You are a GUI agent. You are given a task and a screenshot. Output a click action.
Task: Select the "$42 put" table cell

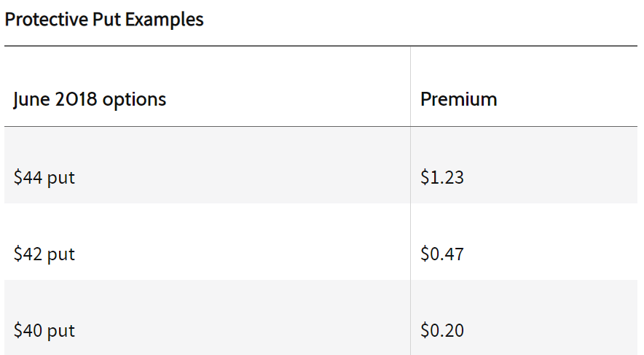coord(44,254)
